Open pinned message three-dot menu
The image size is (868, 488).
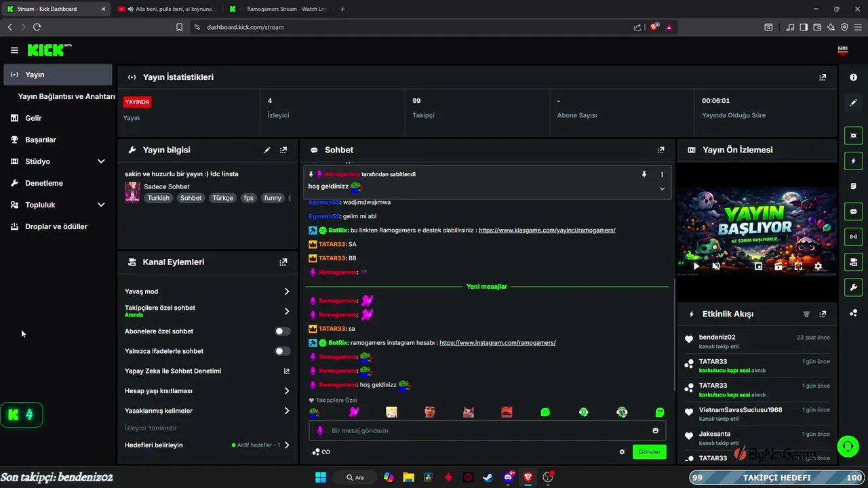click(663, 174)
